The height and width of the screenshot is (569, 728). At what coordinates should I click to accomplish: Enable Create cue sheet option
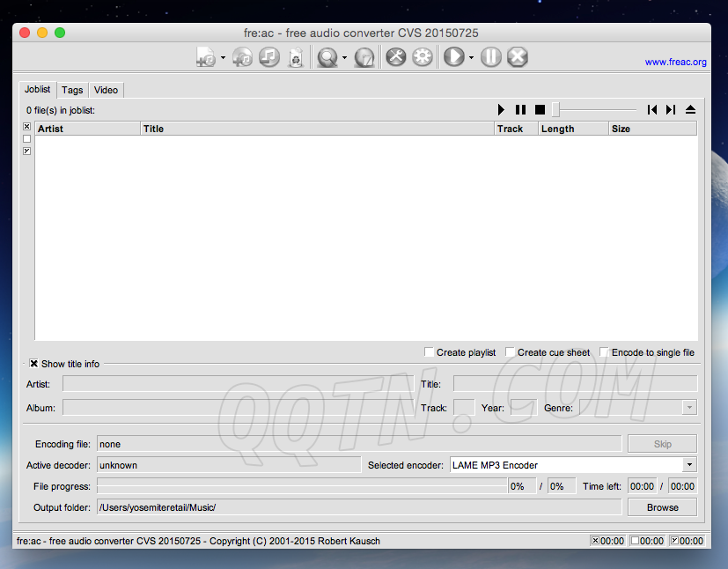[x=511, y=352]
